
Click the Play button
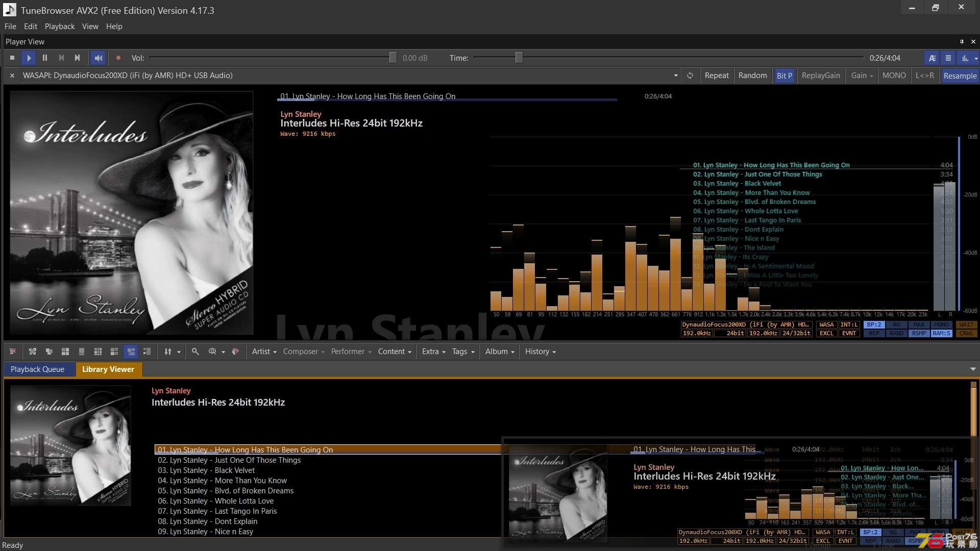[x=29, y=58]
